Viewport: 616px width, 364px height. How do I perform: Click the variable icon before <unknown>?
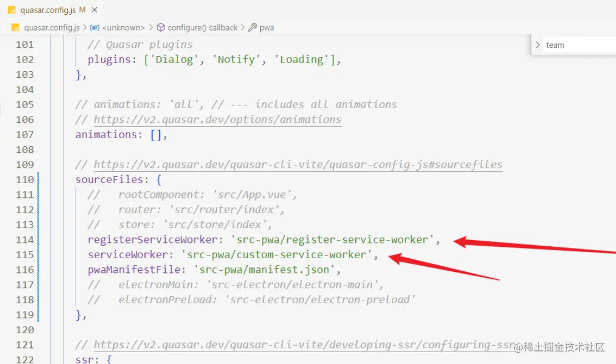coord(95,27)
